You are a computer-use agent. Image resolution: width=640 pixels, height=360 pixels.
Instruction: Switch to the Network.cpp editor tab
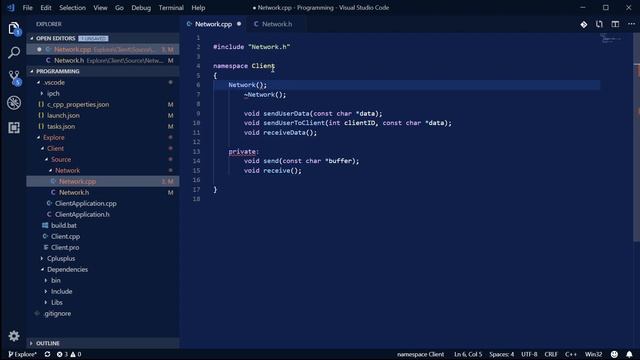tap(214, 24)
